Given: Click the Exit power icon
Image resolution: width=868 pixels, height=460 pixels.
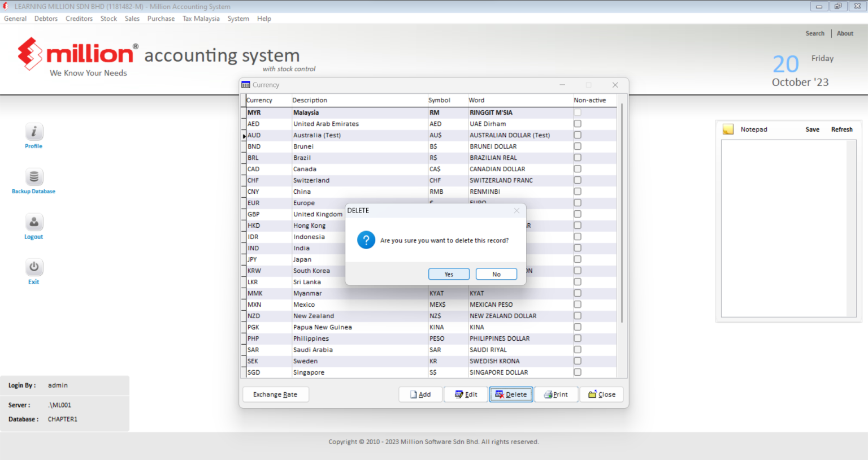Looking at the screenshot, I should click(34, 267).
